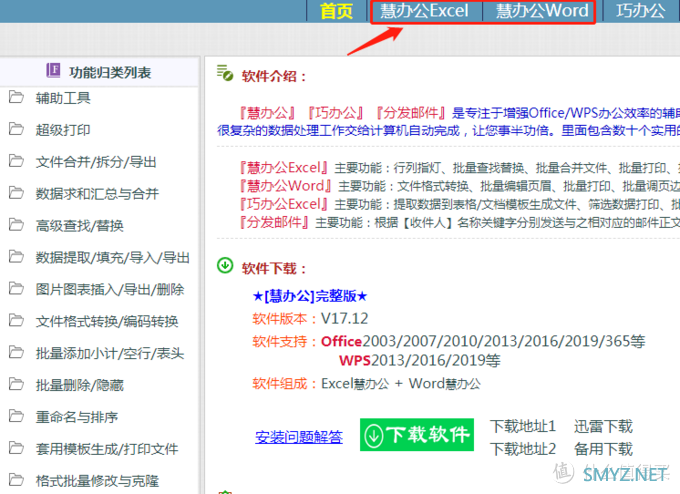Switch to the 慧办公Excel tab

pos(424,10)
